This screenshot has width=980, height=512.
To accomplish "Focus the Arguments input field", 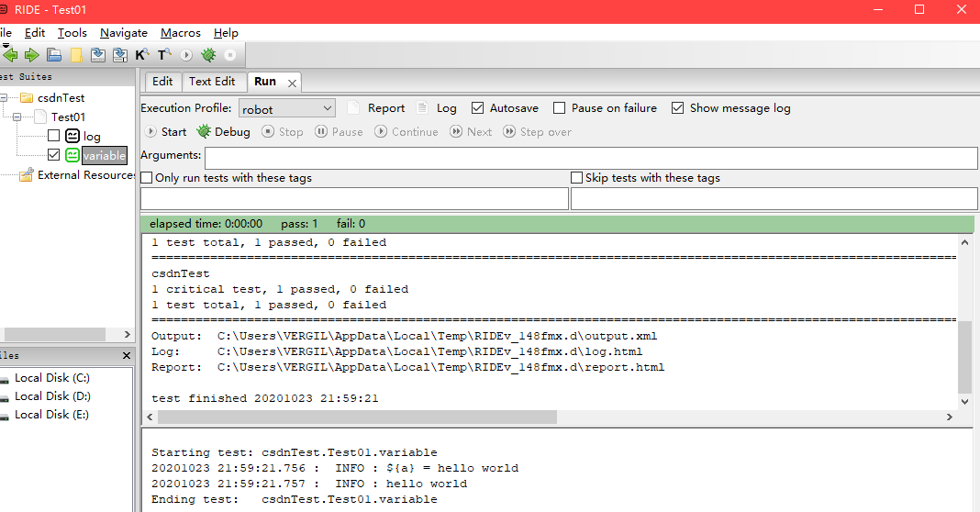I will [591, 158].
